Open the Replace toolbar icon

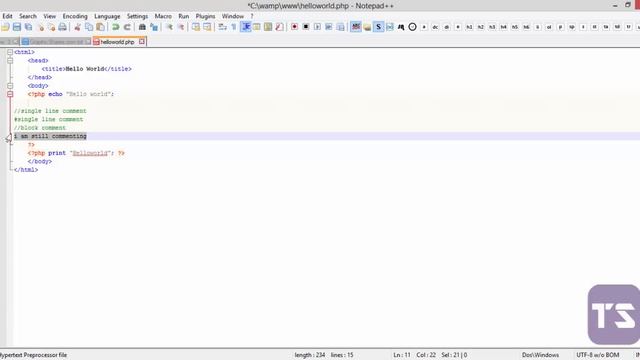coord(154,27)
